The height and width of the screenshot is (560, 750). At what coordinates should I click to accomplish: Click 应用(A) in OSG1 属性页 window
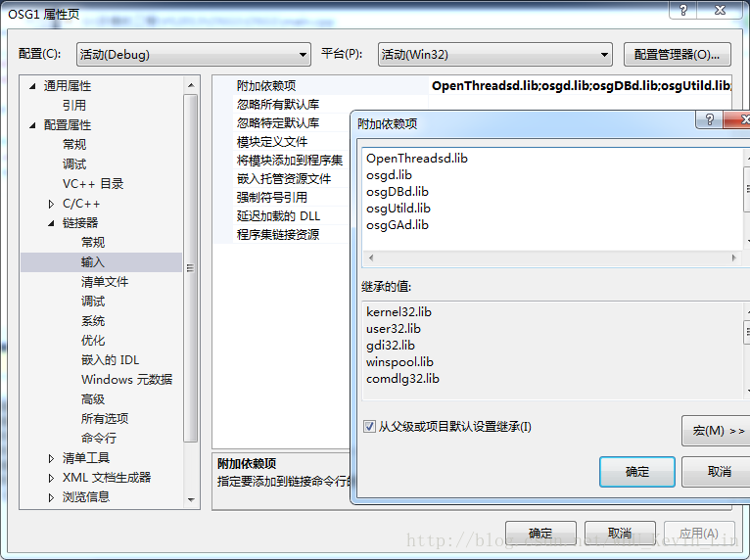699,533
